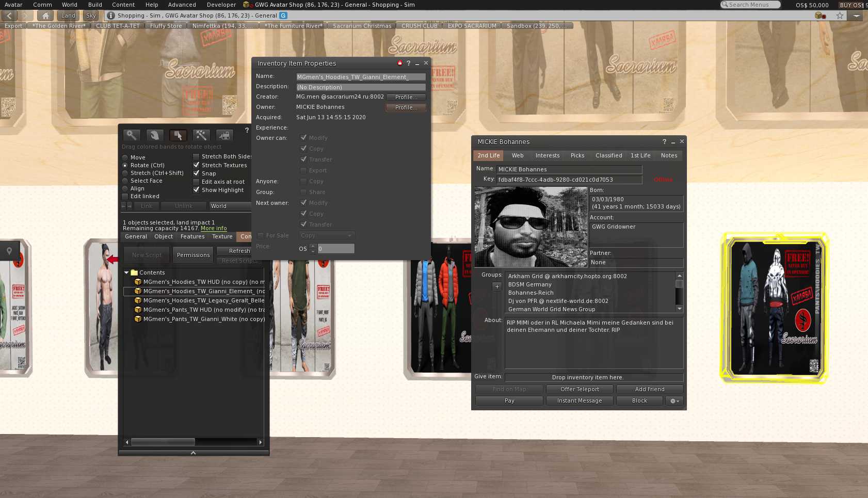Click the map pin icon at left edge

[x=9, y=251]
